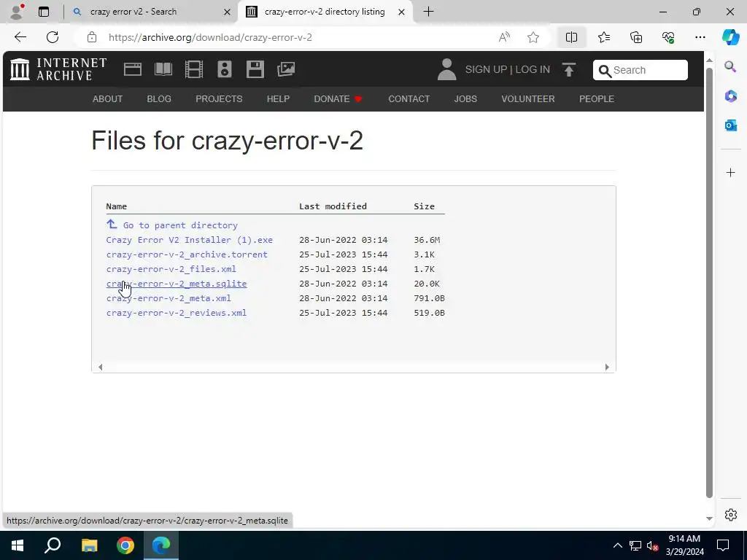This screenshot has height=560, width=747.
Task: Open the tab actions menu icon
Action: coord(44,12)
